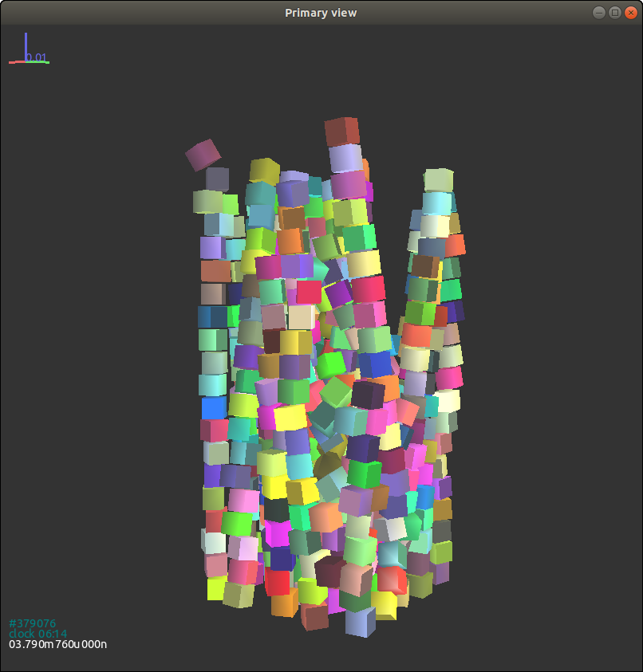Select the tilted maroon cube at pile's upper-left
The image size is (643, 672).
(203, 155)
